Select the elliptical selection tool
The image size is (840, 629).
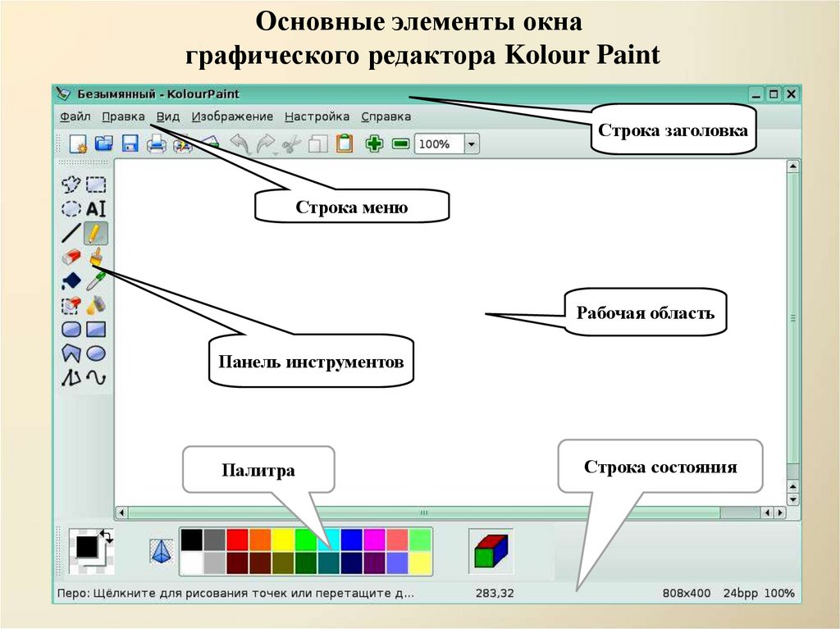click(71, 209)
